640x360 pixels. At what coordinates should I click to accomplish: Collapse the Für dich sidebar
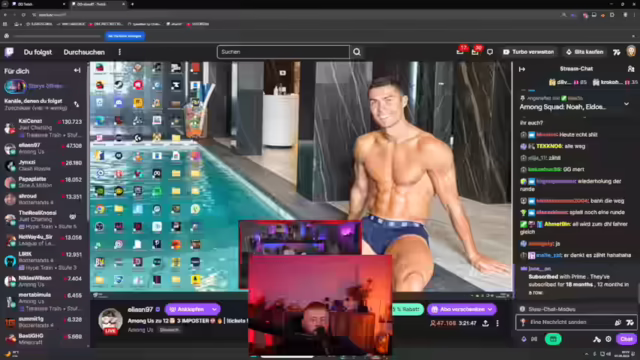[x=77, y=71]
